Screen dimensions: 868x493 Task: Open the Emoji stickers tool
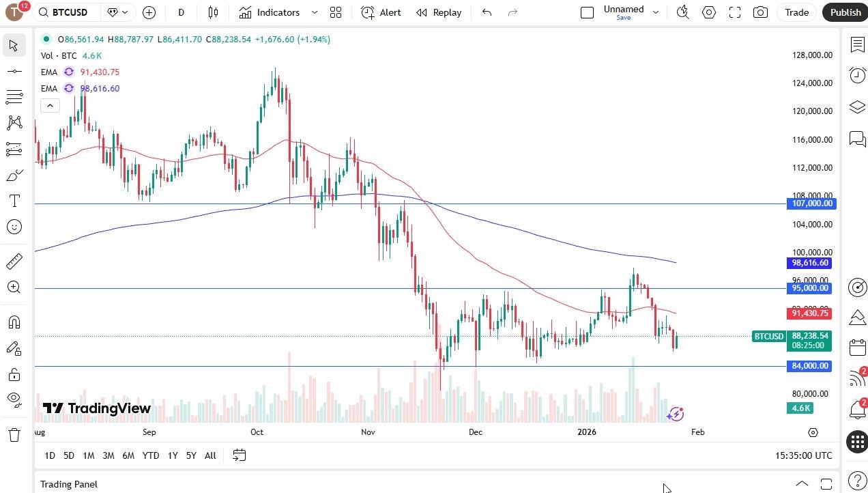point(14,227)
